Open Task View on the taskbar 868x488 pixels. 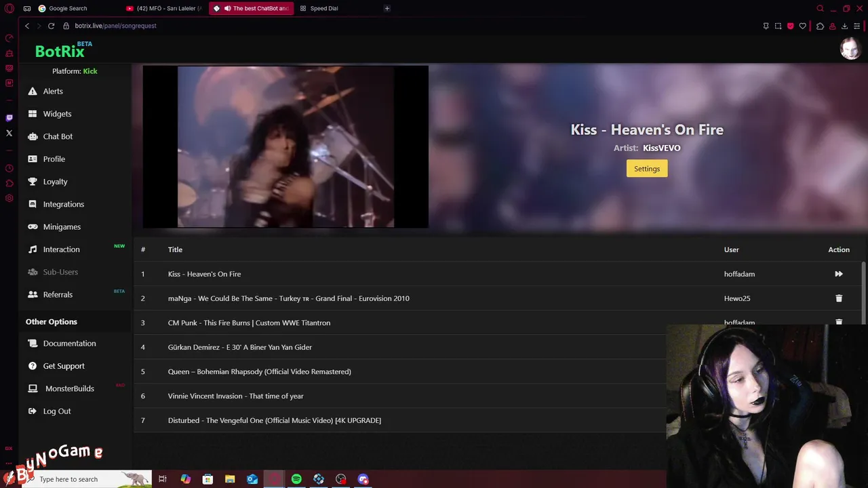point(163,479)
